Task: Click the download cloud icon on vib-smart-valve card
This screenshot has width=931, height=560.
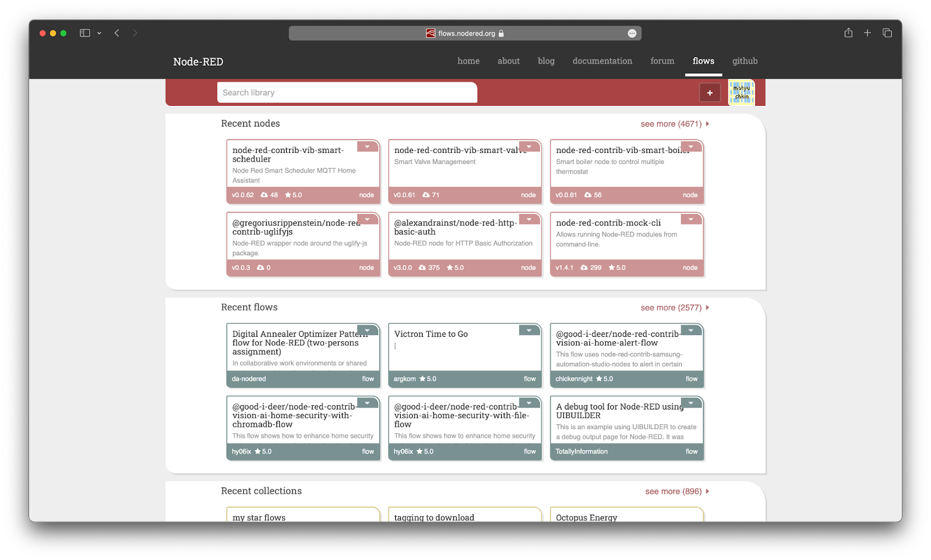Action: pos(426,195)
